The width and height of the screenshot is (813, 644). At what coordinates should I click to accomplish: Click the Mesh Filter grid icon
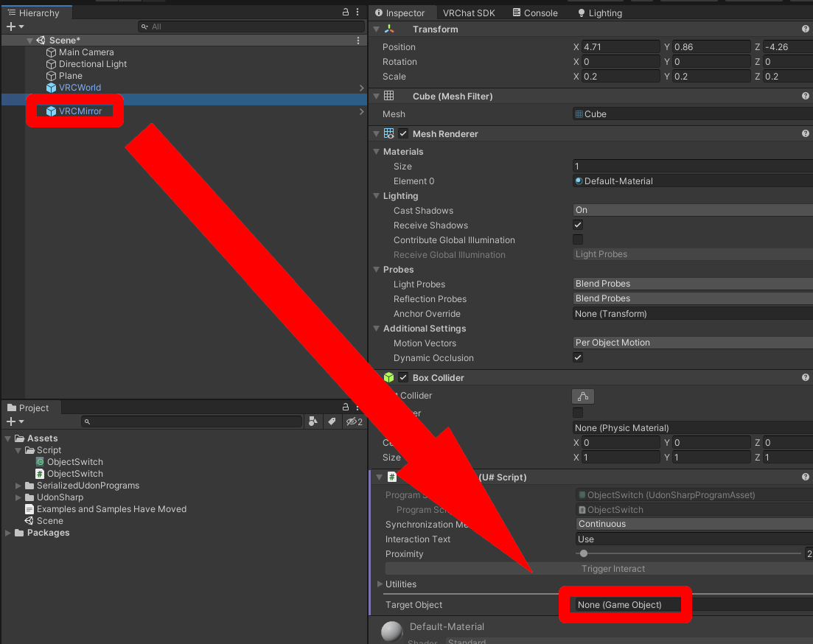(x=389, y=96)
